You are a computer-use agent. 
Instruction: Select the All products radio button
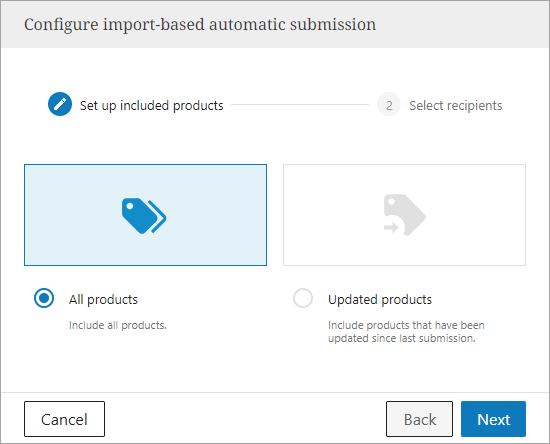44,298
